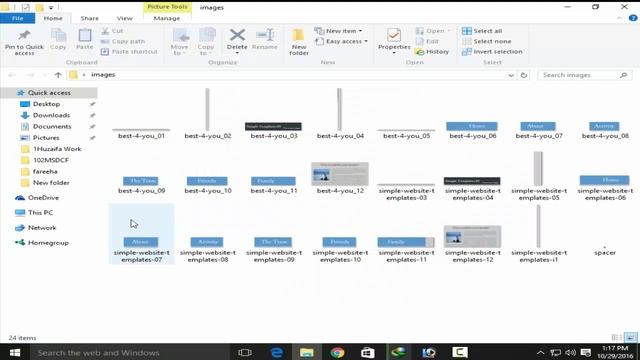Show file History
The width and height of the screenshot is (640, 360).
pyautogui.click(x=432, y=52)
